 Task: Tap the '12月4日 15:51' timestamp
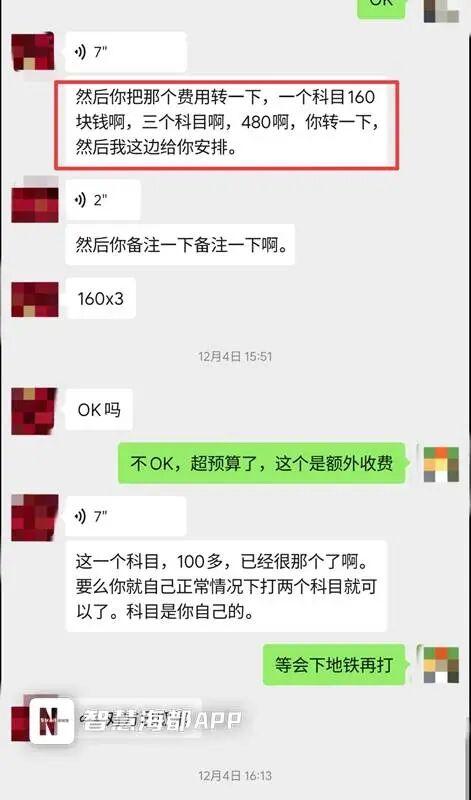(235, 356)
